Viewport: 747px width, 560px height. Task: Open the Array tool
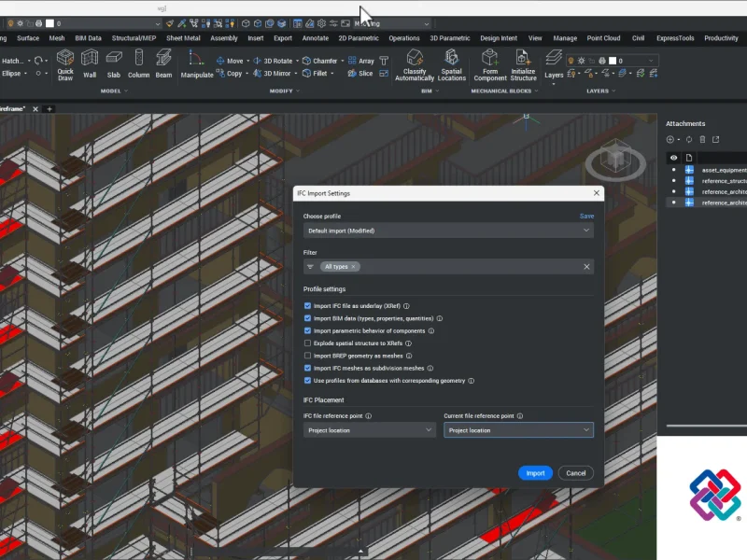(361, 61)
